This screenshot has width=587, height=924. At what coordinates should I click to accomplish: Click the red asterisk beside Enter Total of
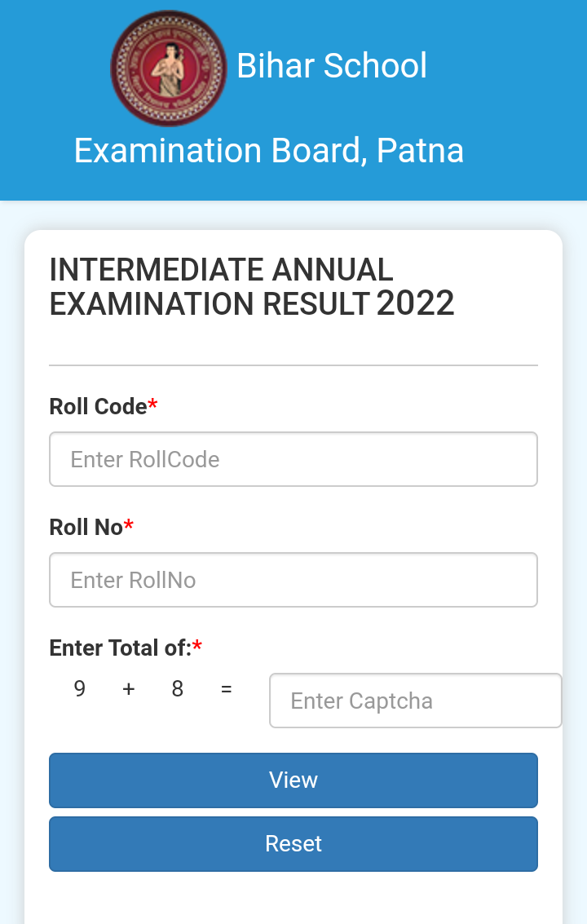click(196, 645)
